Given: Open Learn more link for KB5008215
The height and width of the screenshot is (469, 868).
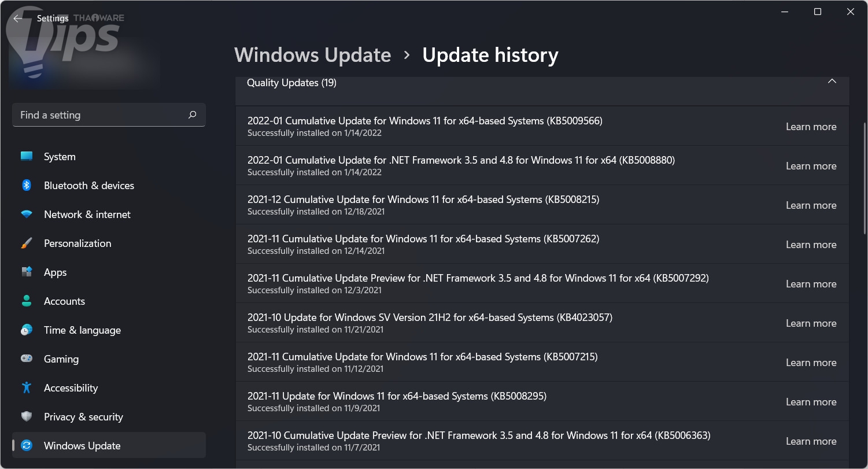Looking at the screenshot, I should point(811,205).
